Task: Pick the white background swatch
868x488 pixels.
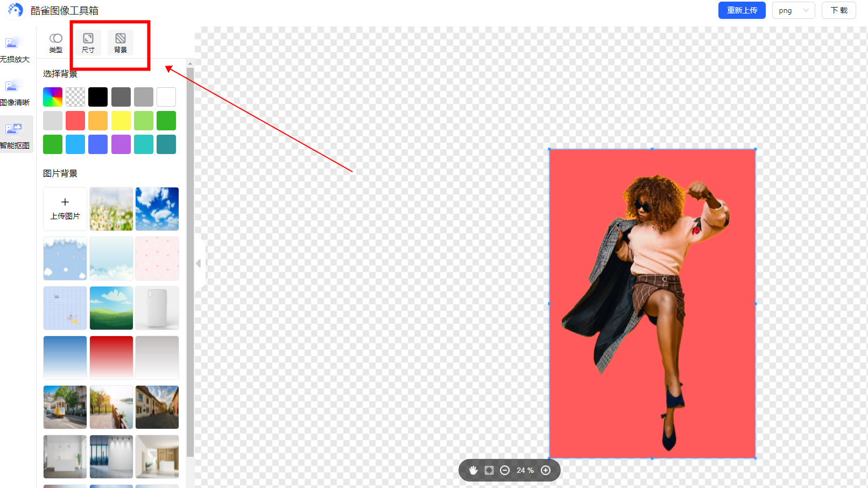Action: tap(166, 97)
